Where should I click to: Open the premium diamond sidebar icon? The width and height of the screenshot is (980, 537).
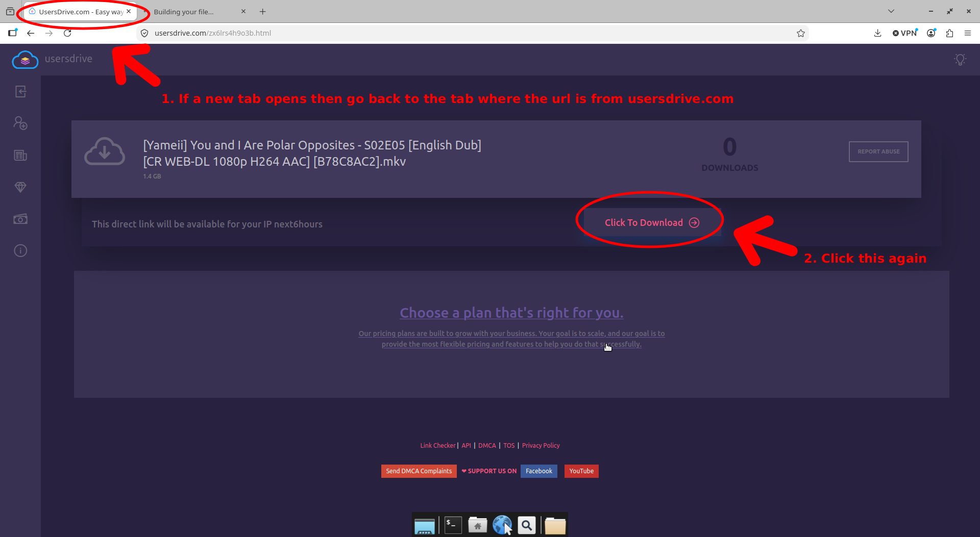[x=20, y=187]
